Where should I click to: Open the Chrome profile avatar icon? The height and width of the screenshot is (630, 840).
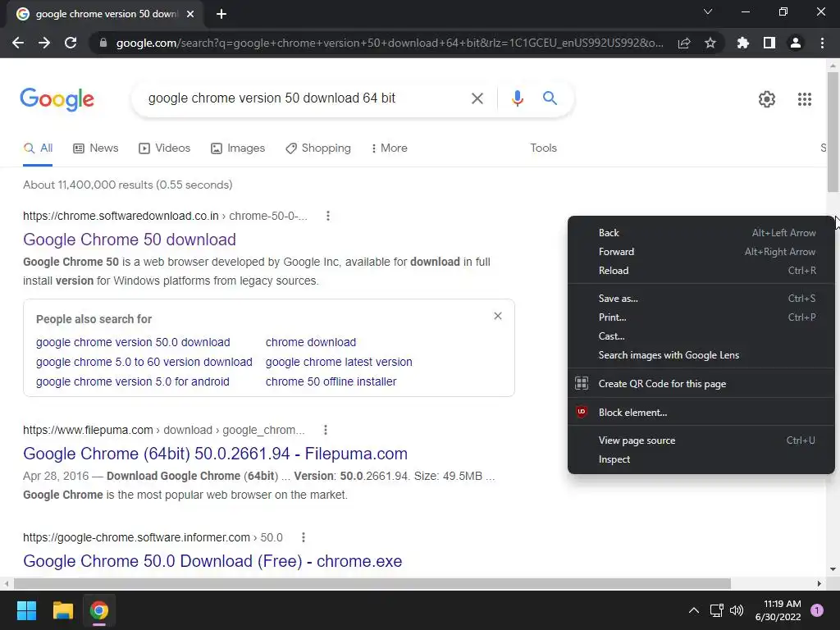796,43
